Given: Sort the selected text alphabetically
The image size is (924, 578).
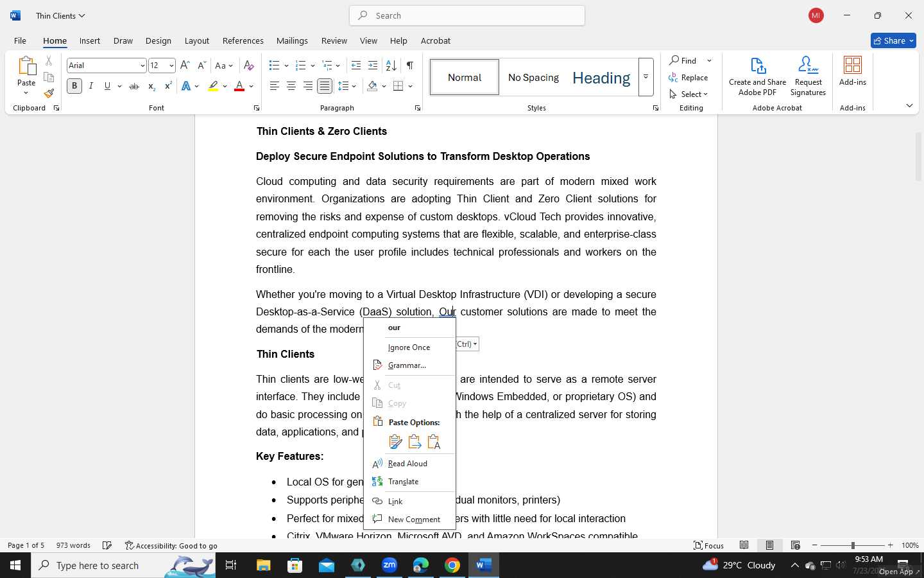Looking at the screenshot, I should pos(391,66).
